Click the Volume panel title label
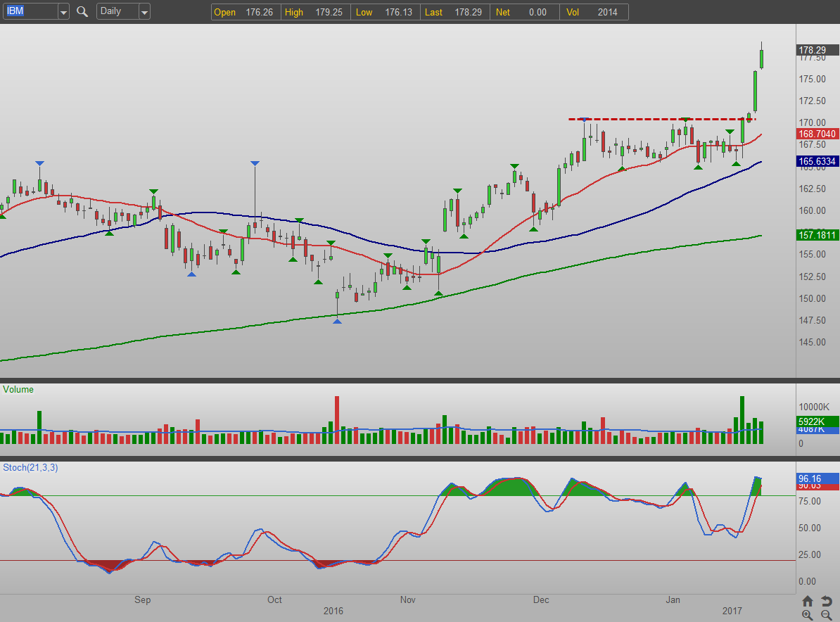 (18, 389)
